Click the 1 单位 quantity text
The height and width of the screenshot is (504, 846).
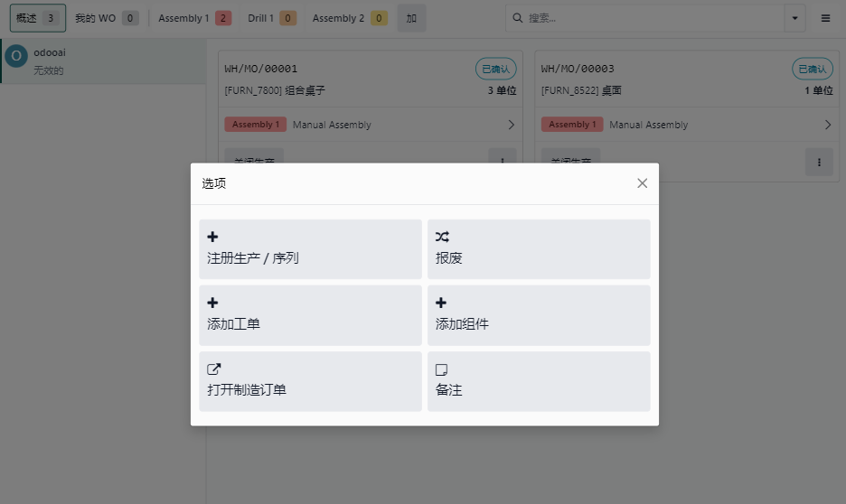pyautogui.click(x=819, y=90)
